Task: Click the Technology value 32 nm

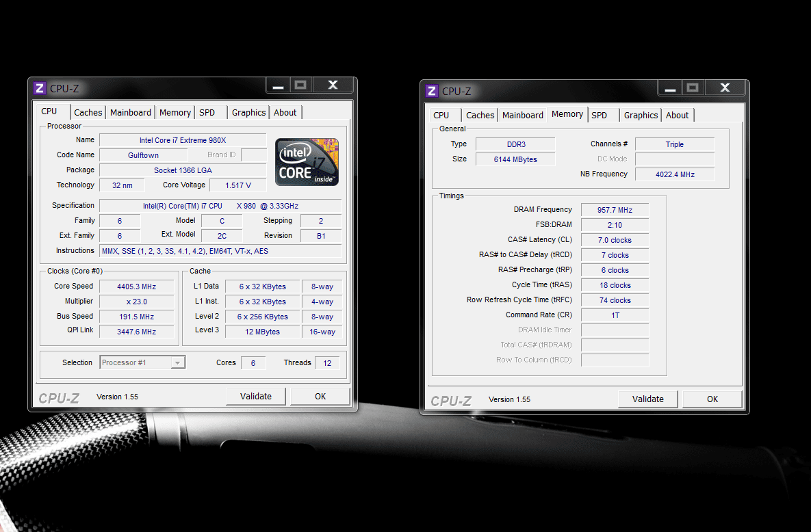Action: 122,185
